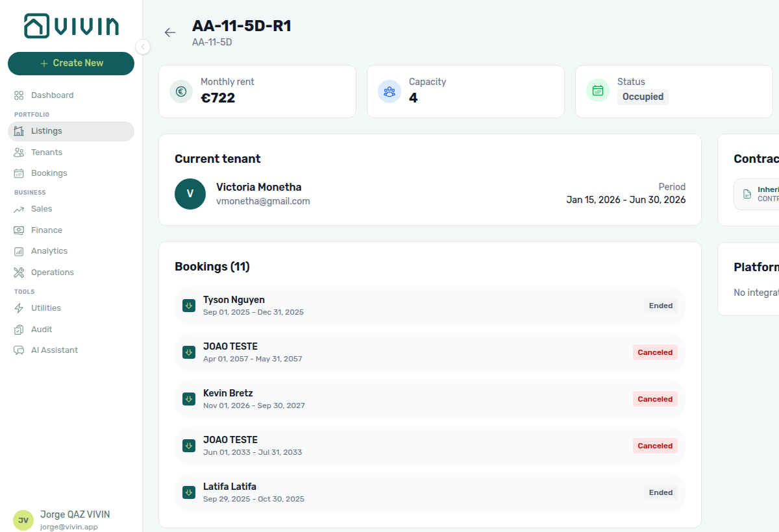This screenshot has width=779, height=532.
Task: Open the Latifa Latifa booking
Action: 430,492
